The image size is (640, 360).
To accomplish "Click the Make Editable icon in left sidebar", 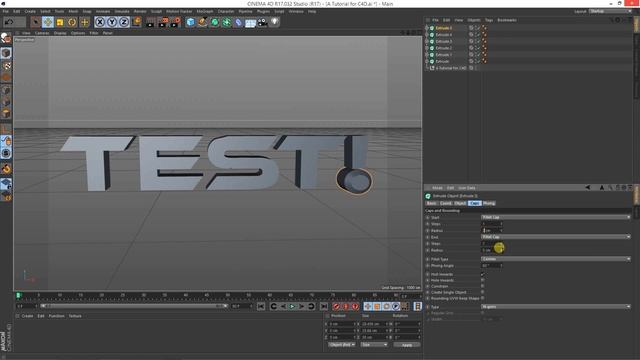I will [x=6, y=38].
